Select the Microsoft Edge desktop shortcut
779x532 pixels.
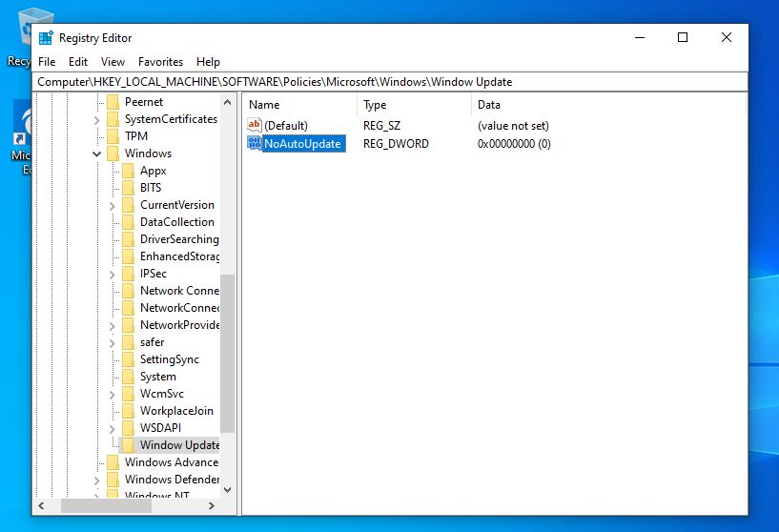click(22, 138)
